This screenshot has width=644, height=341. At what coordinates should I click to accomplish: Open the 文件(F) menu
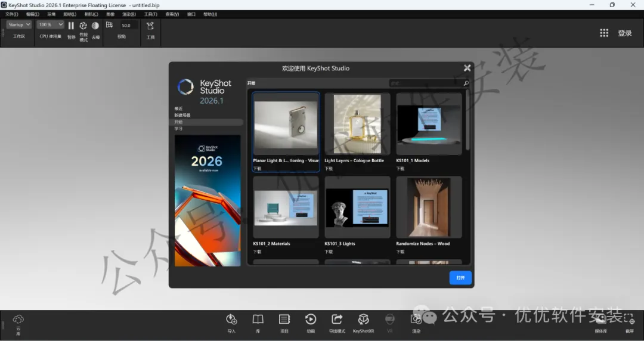tap(11, 14)
